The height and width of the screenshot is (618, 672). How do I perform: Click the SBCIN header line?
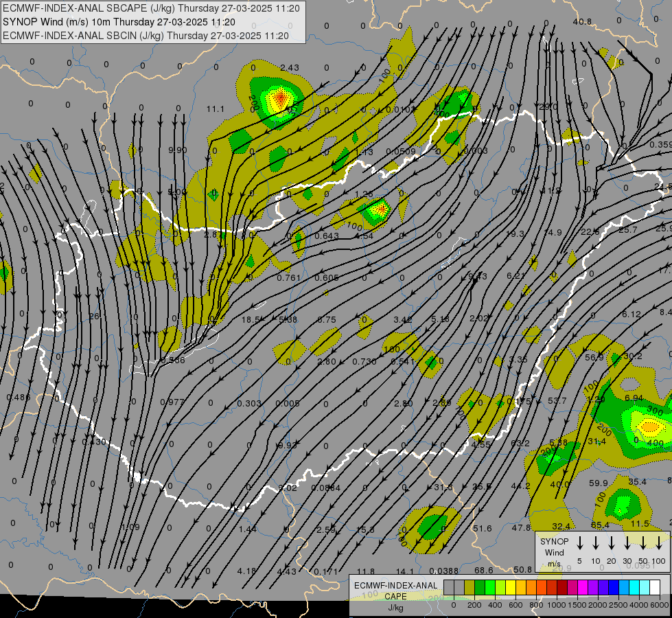click(146, 36)
